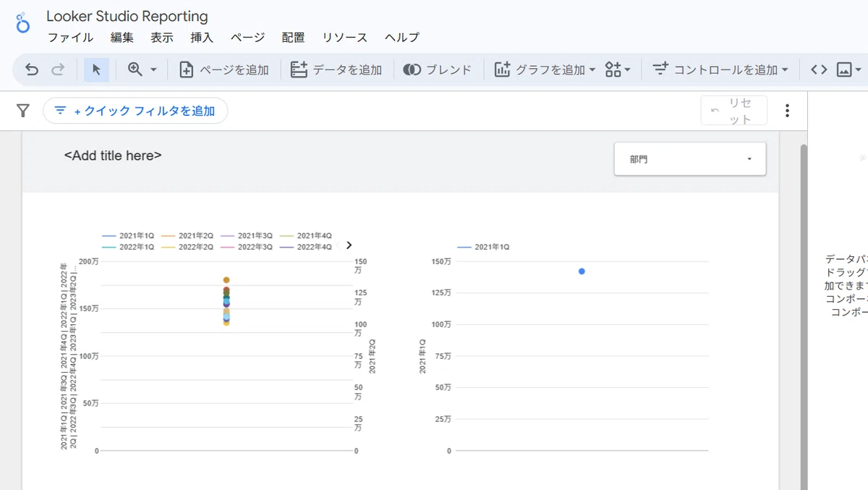
Task: Open the ファイル menu
Action: pyautogui.click(x=70, y=38)
